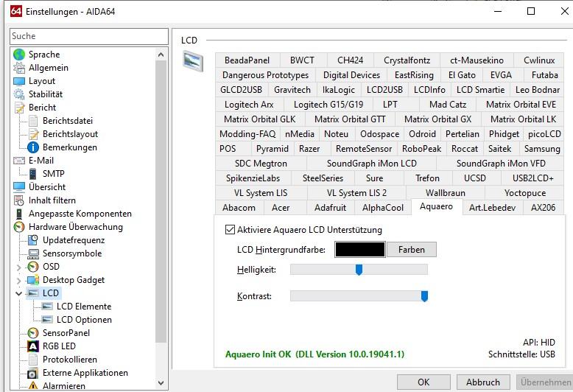Expand the Desktop Gadget tree node
The image size is (573, 392).
coord(18,281)
